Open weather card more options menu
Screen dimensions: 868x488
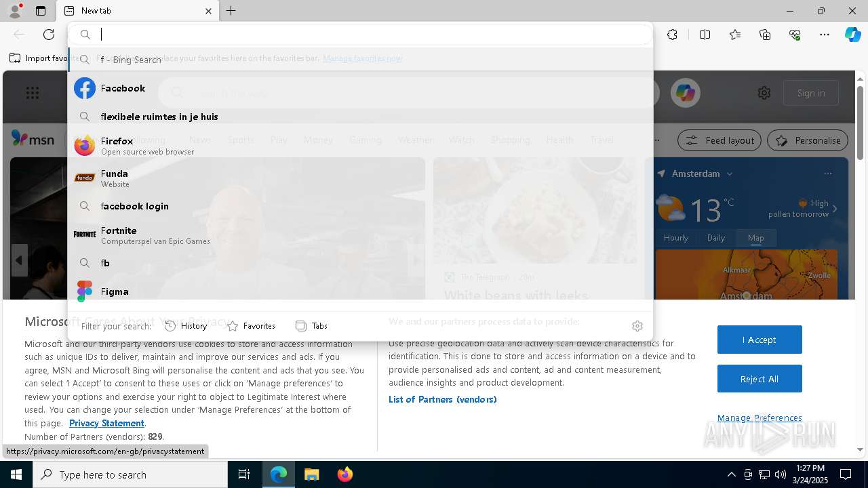point(827,174)
